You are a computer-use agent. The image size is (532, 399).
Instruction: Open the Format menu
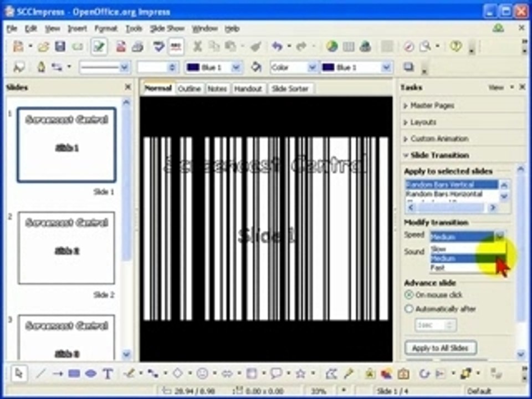pyautogui.click(x=106, y=29)
